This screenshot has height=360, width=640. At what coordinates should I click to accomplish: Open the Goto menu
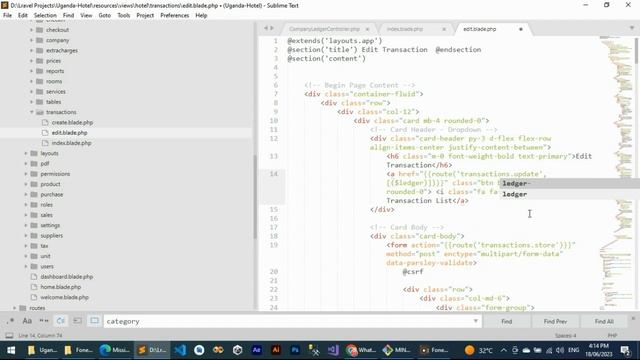[104, 15]
